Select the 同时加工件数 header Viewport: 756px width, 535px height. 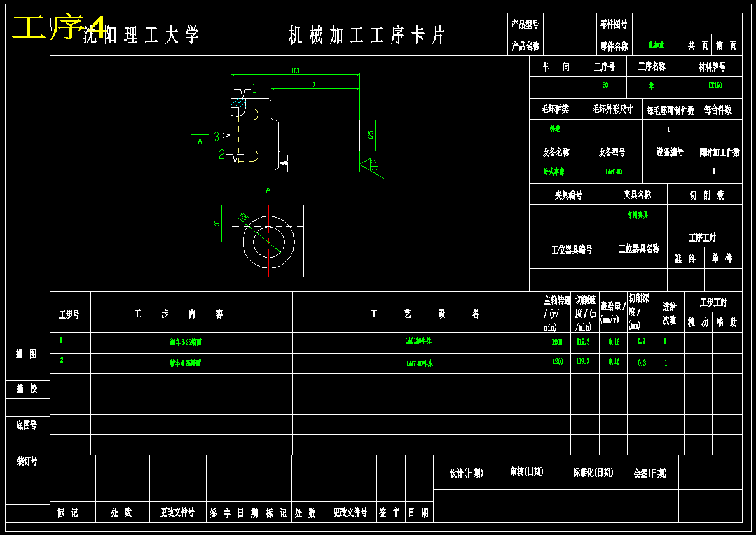coord(720,153)
